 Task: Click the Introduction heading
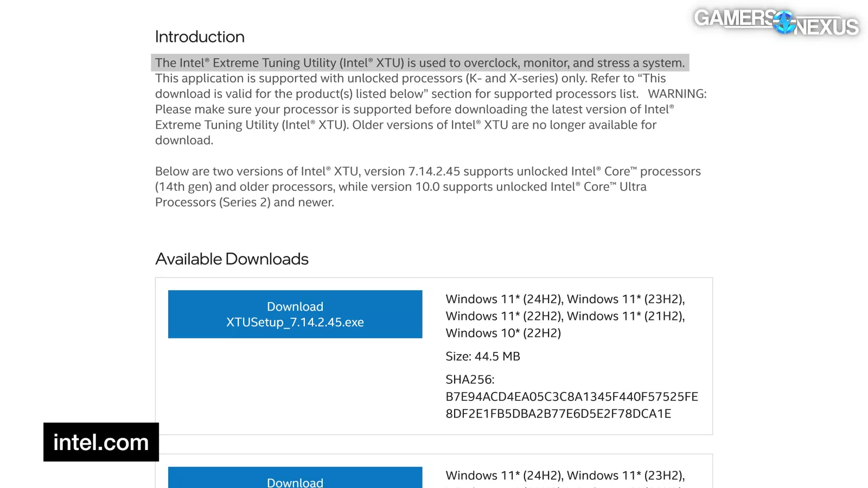click(x=200, y=37)
